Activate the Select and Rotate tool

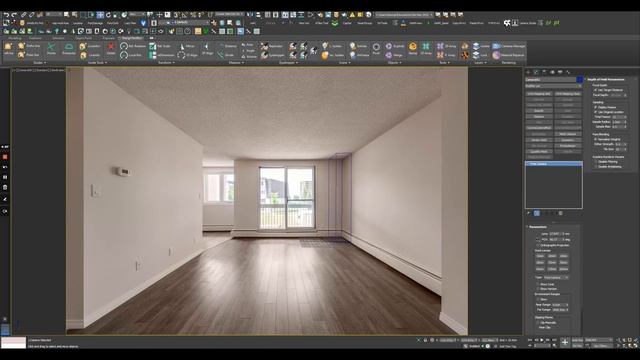click(108, 15)
